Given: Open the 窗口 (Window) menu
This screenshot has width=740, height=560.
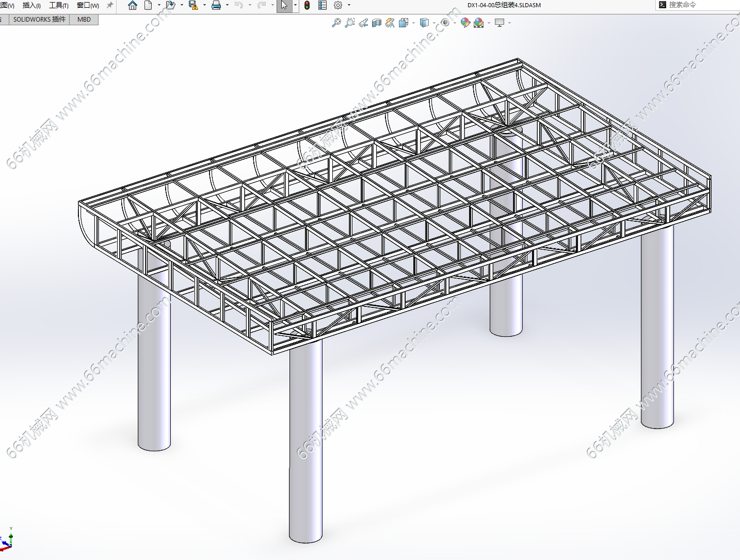Looking at the screenshot, I should tap(88, 5).
